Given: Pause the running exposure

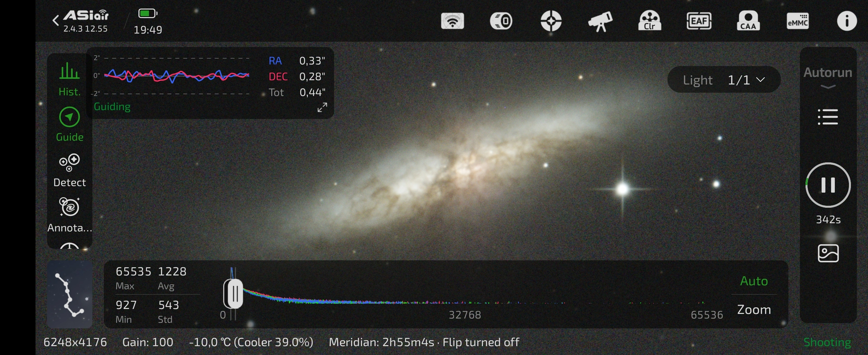Looking at the screenshot, I should click(828, 185).
